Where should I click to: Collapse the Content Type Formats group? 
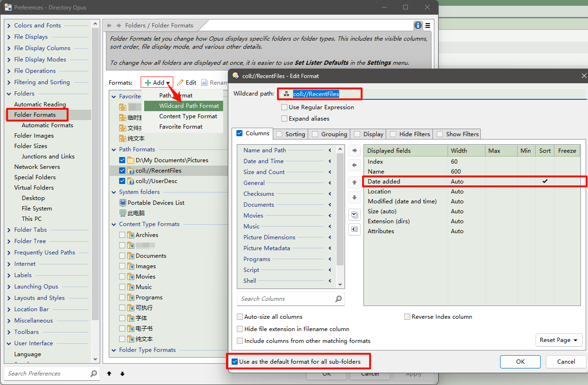pyautogui.click(x=114, y=224)
